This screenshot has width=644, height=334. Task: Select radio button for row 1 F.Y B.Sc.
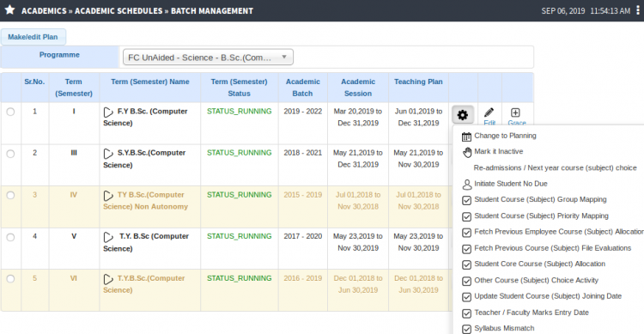10,112
